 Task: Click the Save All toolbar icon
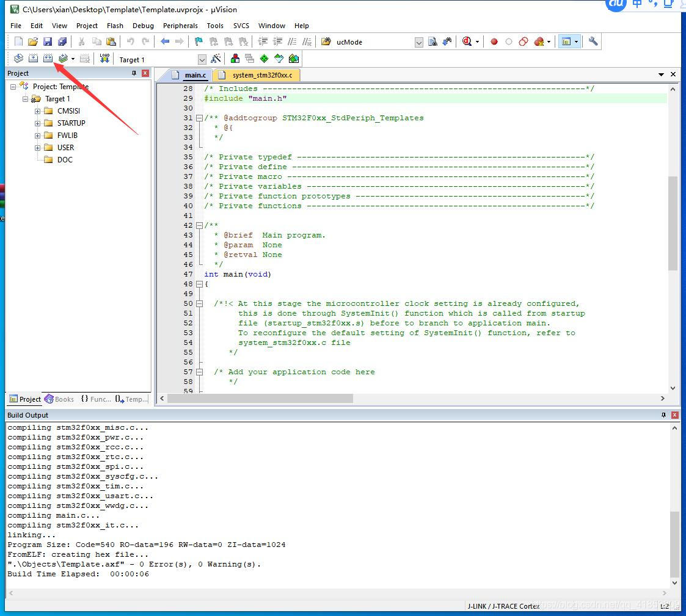[x=62, y=42]
